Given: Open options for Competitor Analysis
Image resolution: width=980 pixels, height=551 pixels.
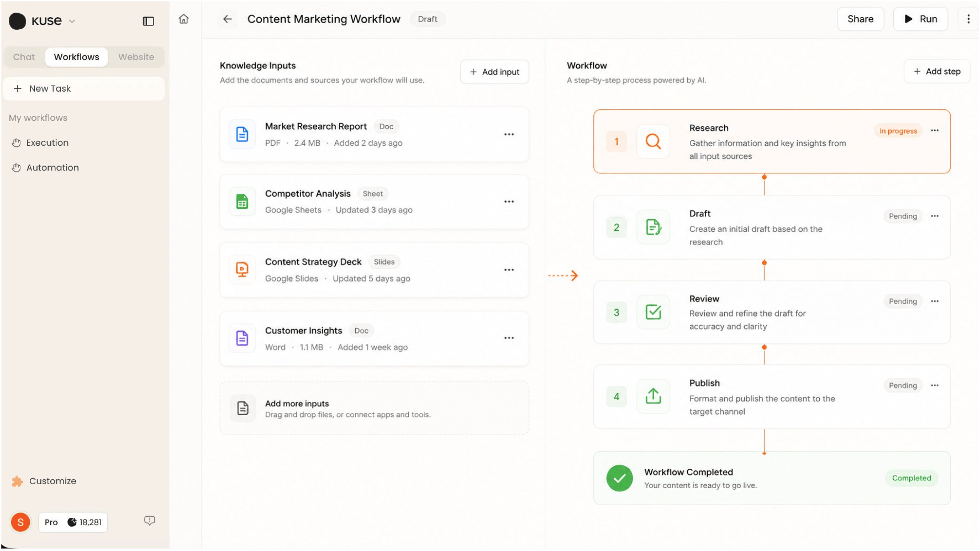Looking at the screenshot, I should coord(509,202).
